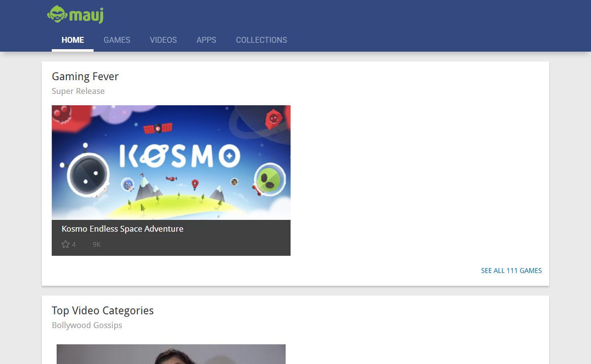Click the 9K count under Kosmo

click(97, 244)
